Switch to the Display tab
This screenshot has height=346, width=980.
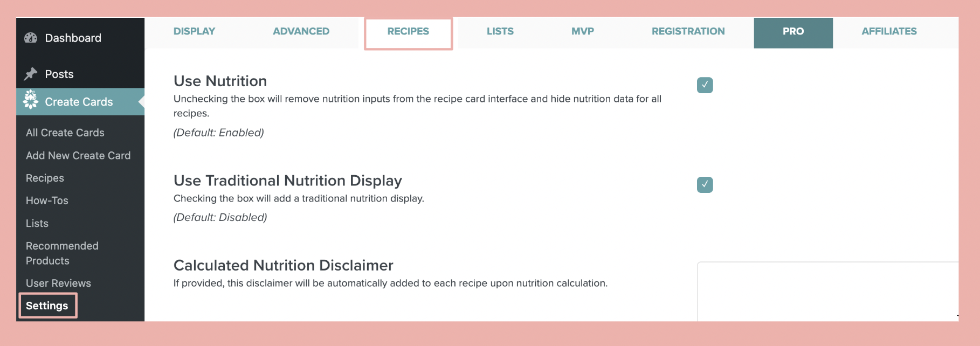(194, 31)
